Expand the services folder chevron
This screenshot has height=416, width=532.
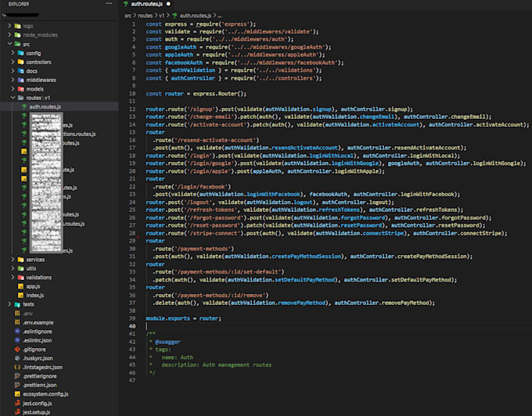pos(13,260)
